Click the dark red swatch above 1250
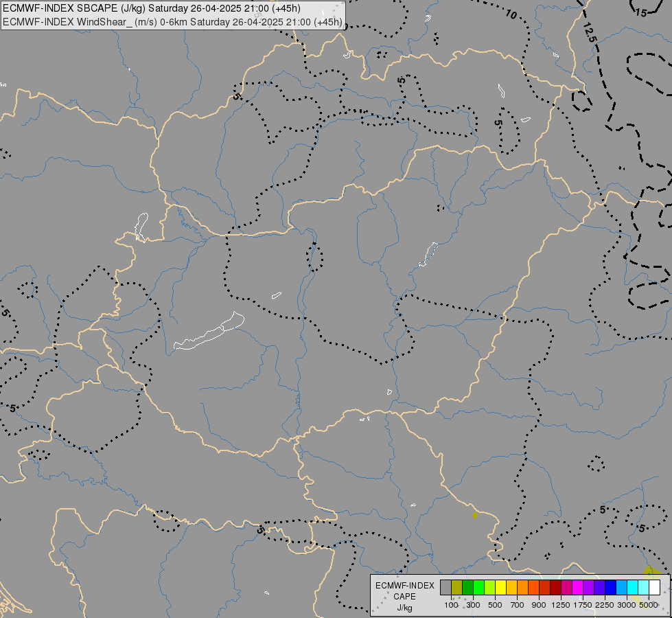This screenshot has width=672, height=618. 555,588
